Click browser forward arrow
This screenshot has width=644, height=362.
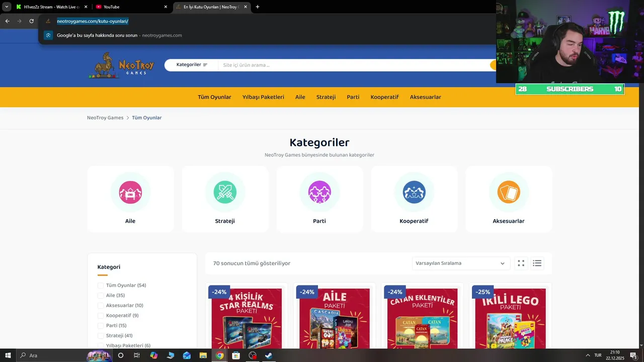point(19,21)
